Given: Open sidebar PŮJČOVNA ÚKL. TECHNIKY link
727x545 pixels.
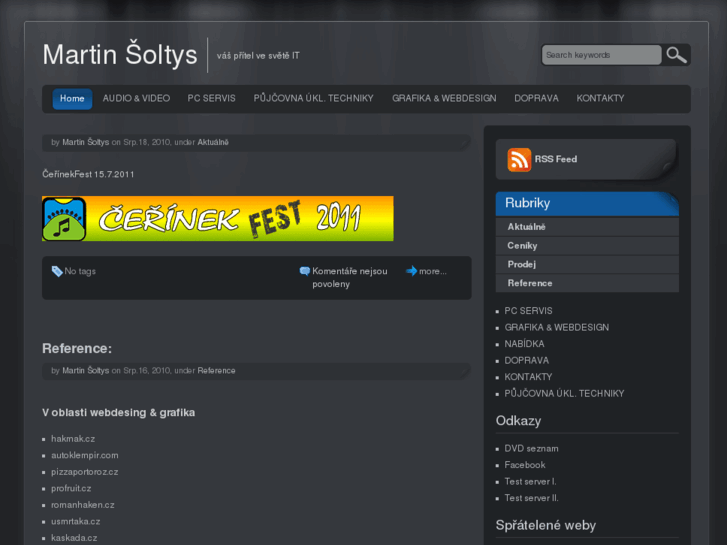Looking at the screenshot, I should tap(564, 393).
